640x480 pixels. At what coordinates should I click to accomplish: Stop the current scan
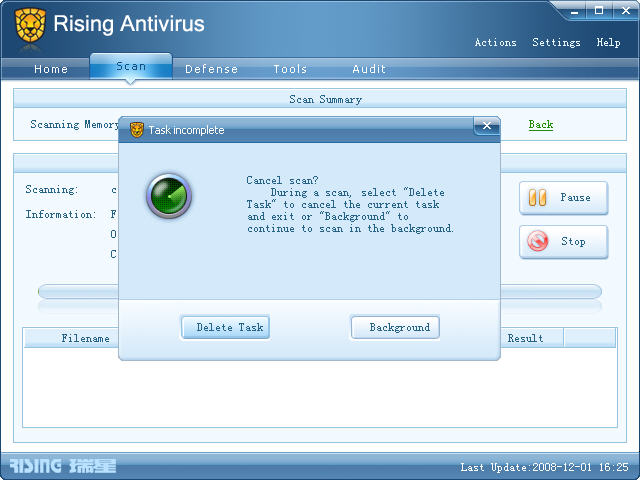tap(564, 242)
